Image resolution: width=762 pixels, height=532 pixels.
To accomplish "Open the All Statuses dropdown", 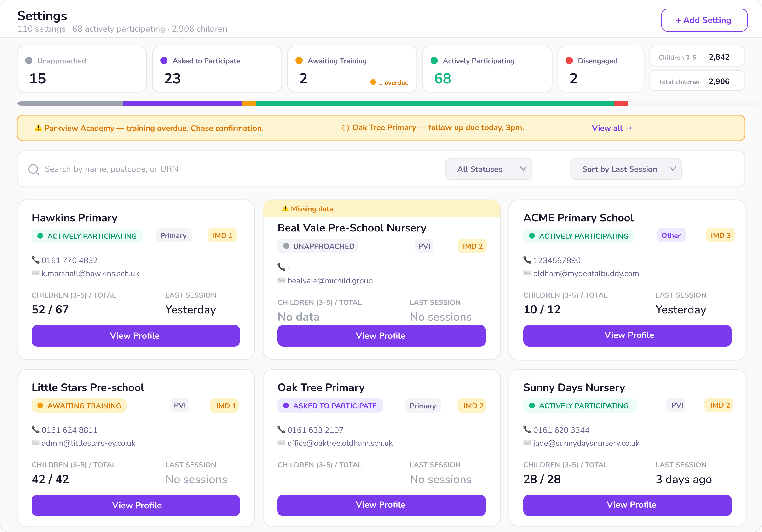I will [489, 169].
